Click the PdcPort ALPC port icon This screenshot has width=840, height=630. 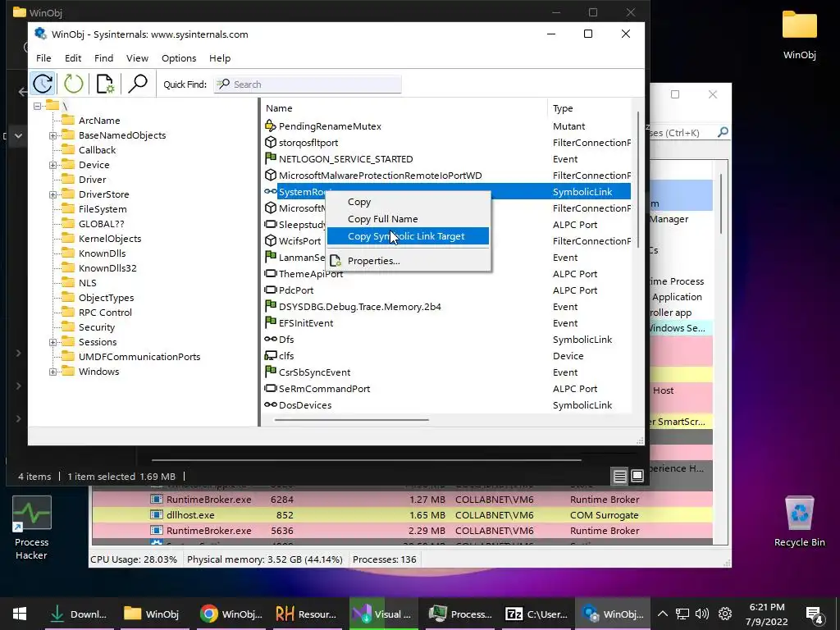[271, 290]
